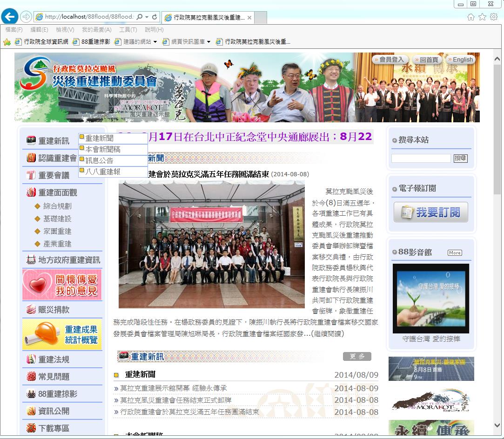Open the 行政院全球資訊網 favorites bar link
The height and width of the screenshot is (439, 504).
coord(42,42)
